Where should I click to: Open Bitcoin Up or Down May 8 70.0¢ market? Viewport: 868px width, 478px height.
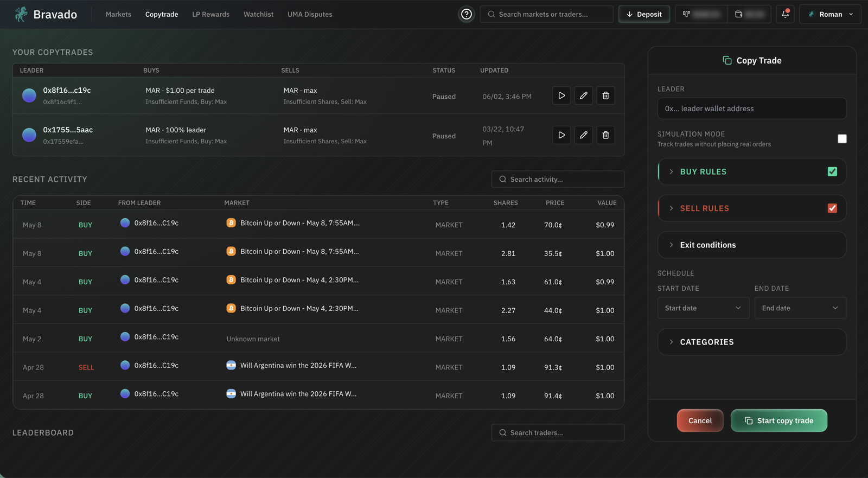(x=299, y=223)
